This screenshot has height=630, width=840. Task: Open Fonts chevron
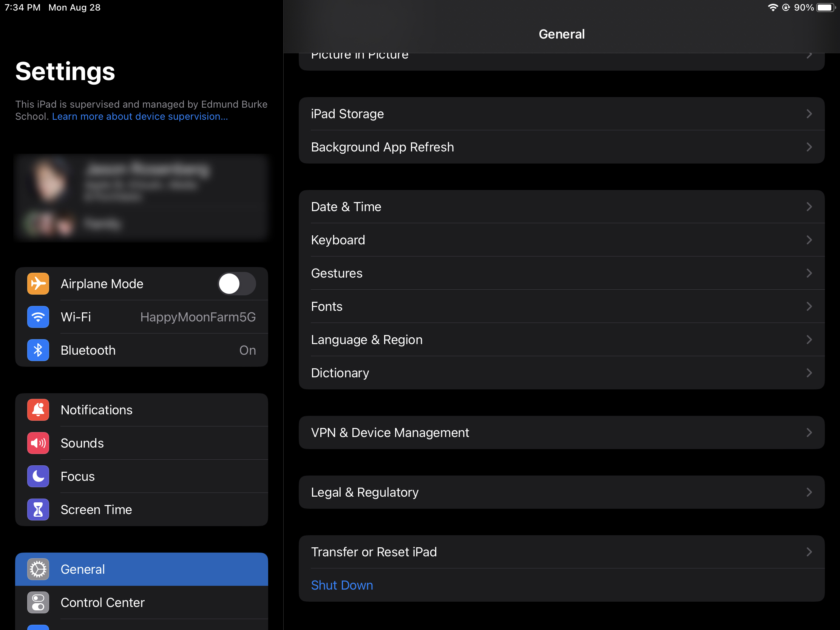pyautogui.click(x=809, y=306)
